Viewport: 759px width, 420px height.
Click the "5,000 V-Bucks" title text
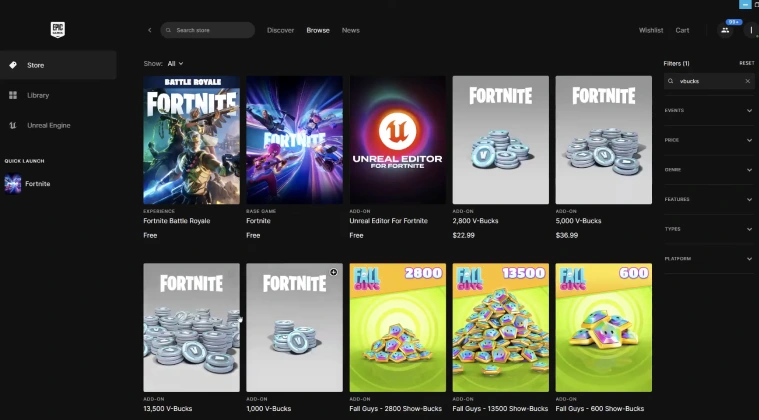[578, 221]
